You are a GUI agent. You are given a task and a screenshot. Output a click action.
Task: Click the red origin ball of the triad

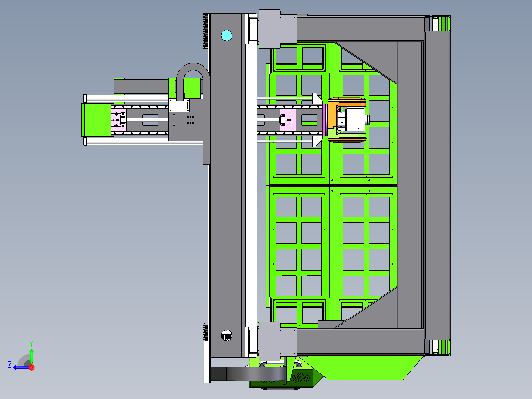[32, 367]
